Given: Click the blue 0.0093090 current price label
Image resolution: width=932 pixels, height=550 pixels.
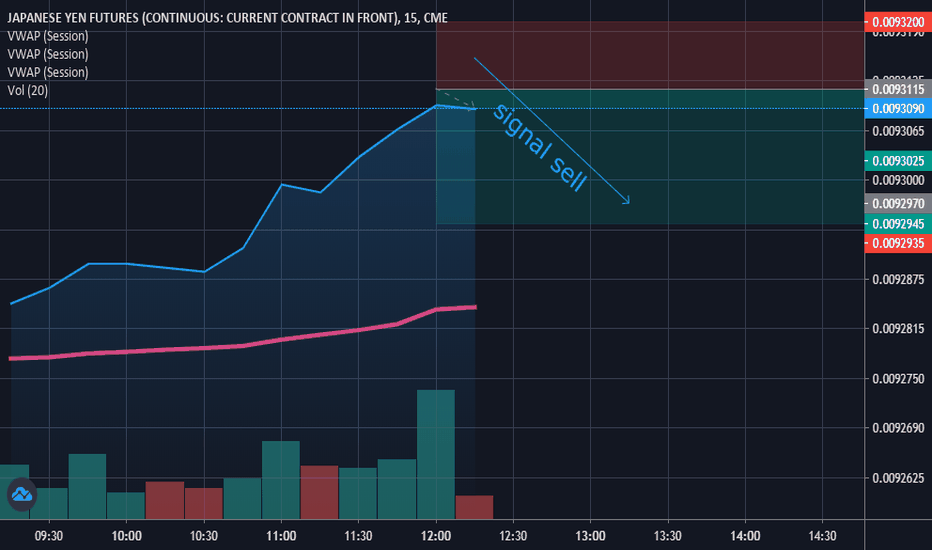Looking at the screenshot, I should 898,109.
